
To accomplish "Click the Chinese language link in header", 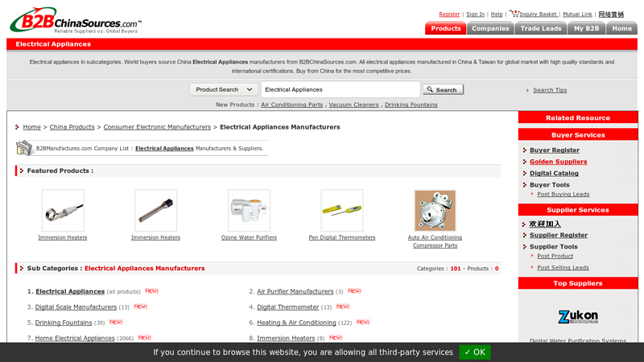I will coord(611,14).
